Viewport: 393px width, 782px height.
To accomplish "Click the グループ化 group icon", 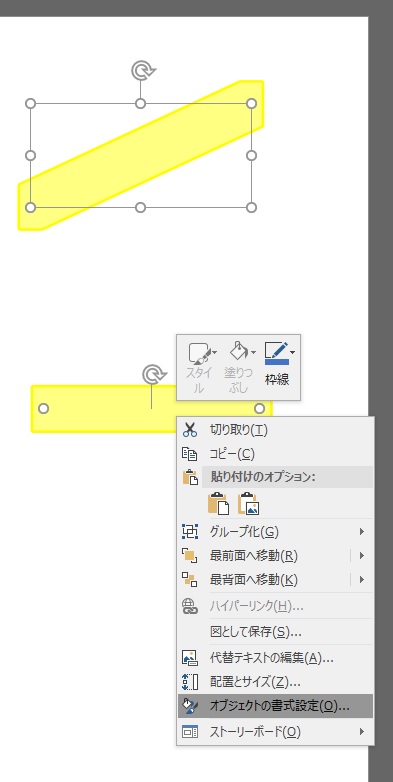I will (x=190, y=532).
